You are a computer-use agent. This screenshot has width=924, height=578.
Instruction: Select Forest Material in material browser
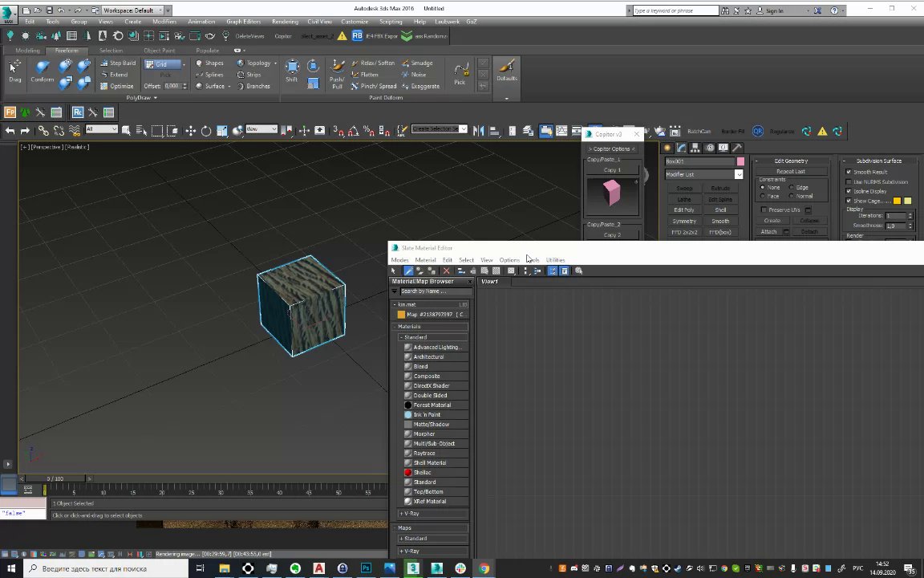coord(432,405)
